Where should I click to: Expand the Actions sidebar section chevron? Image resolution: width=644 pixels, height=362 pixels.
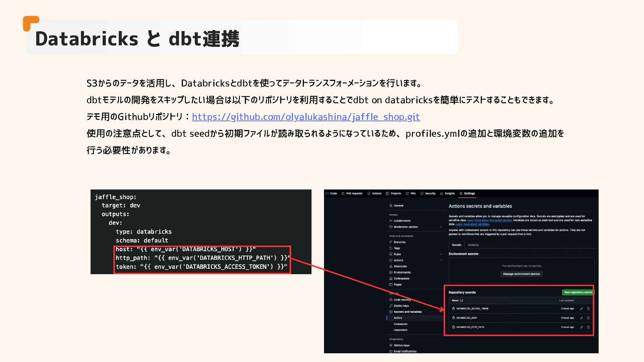coord(441,260)
